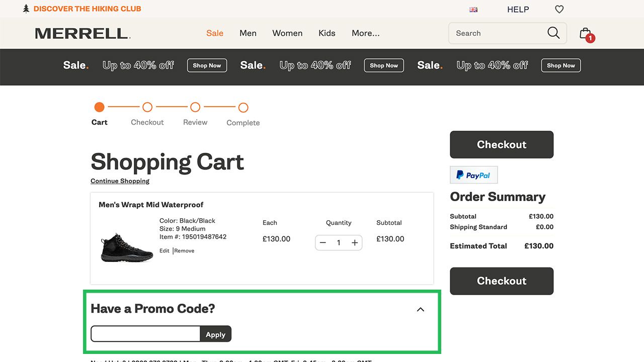This screenshot has width=644, height=362.
Task: Open the wishlist heart icon
Action: pyautogui.click(x=559, y=9)
